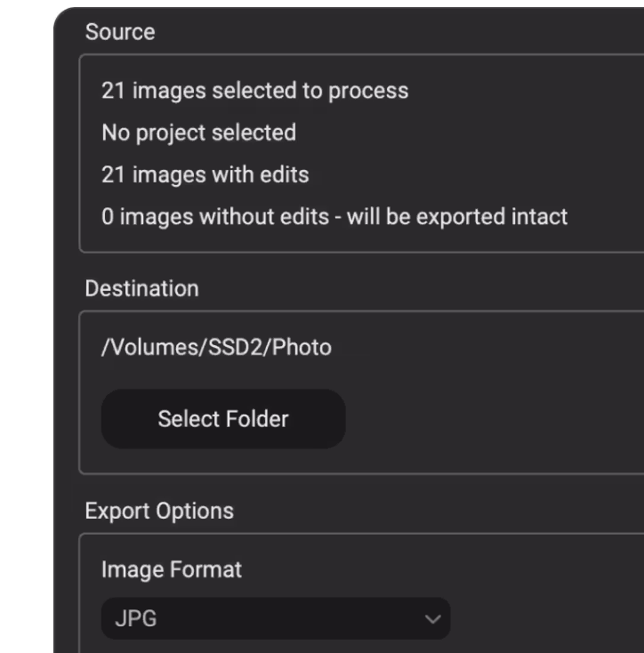This screenshot has width=644, height=653.
Task: Click empty space right of the JPG dropdown
Action: 543,618
